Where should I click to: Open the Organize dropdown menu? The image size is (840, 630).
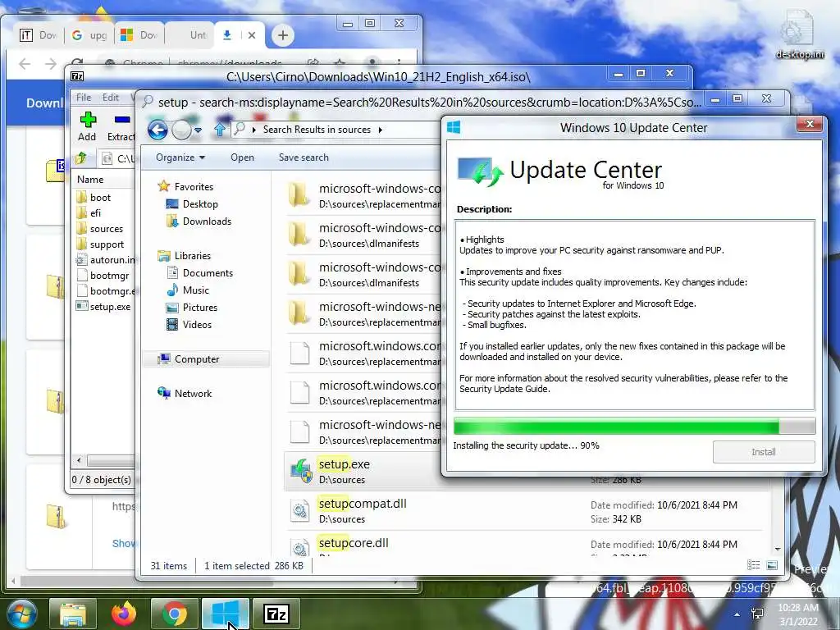pos(180,157)
